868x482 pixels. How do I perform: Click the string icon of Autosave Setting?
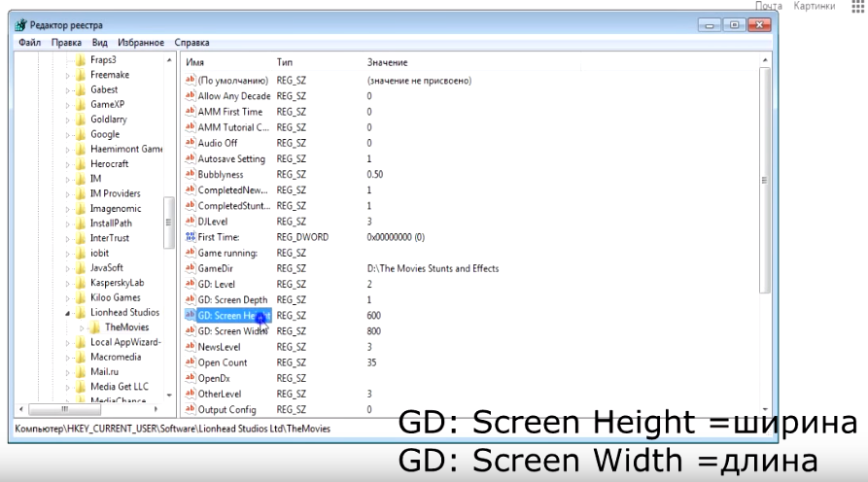click(x=191, y=158)
